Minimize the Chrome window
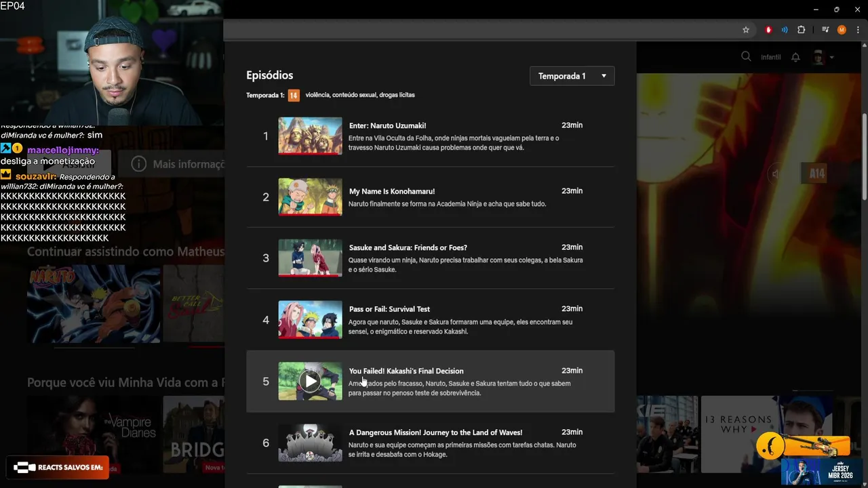Viewport: 868px width, 488px height. 817,9
